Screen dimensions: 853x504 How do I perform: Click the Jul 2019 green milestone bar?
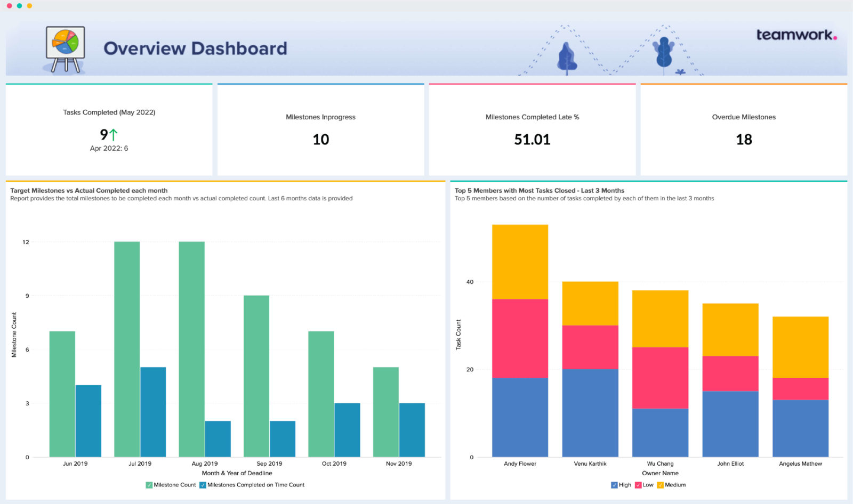(x=127, y=346)
